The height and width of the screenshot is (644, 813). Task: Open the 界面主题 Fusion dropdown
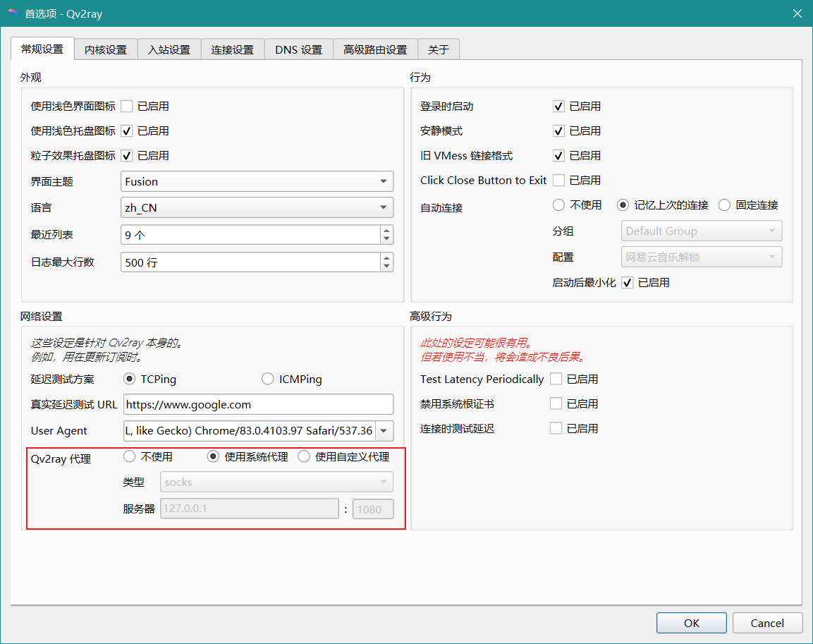[257, 181]
